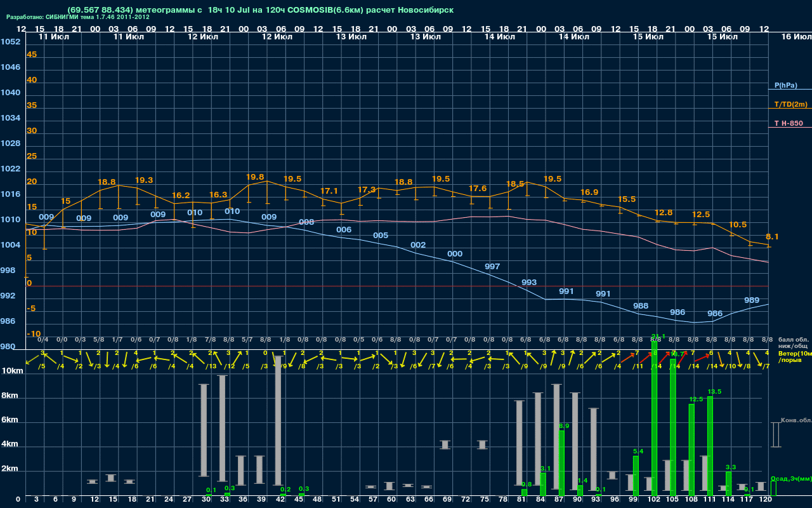The width and height of the screenshot is (812, 508).
Task: Click the 8.9 precipitation bar label
Action: 564,426
